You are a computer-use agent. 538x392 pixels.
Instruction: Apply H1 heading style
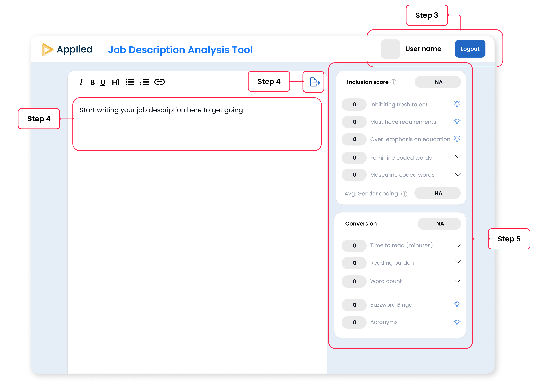click(x=116, y=82)
